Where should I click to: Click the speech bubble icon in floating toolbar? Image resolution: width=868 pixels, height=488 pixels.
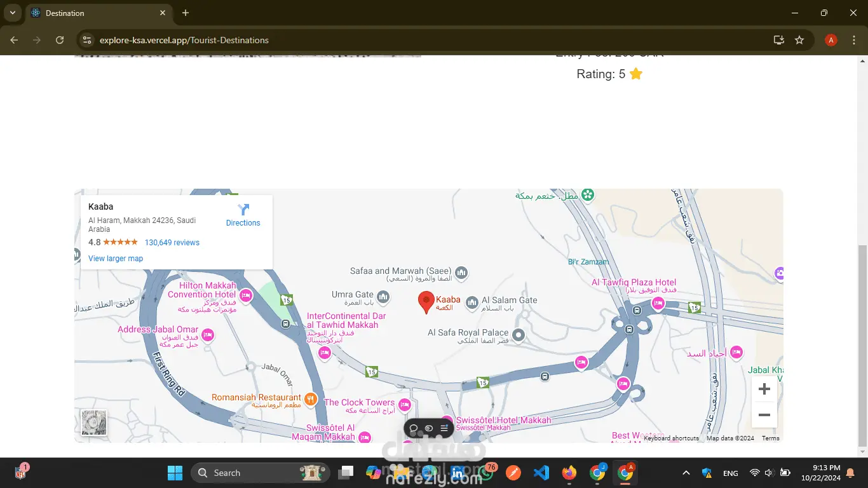pos(414,428)
